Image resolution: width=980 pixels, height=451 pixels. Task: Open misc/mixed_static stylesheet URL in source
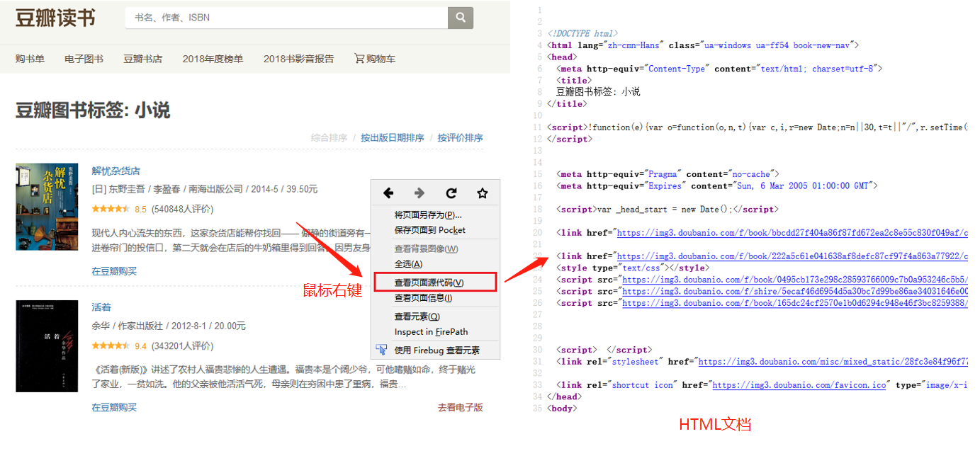pyautogui.click(x=833, y=362)
